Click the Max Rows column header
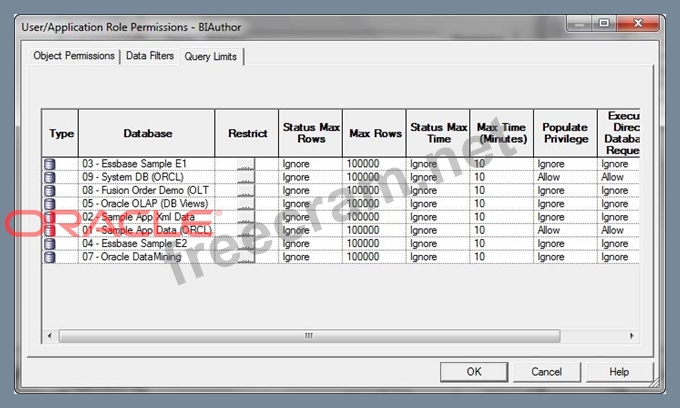 click(x=375, y=133)
